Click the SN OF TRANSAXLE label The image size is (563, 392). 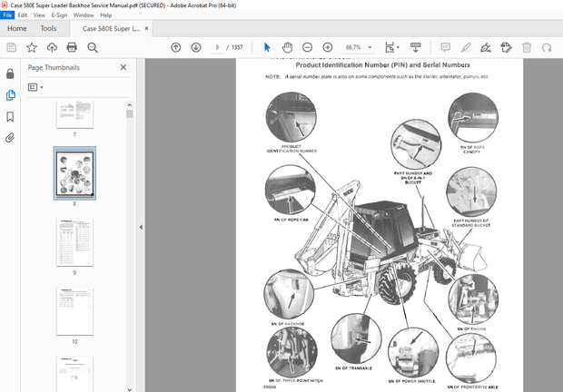353,368
